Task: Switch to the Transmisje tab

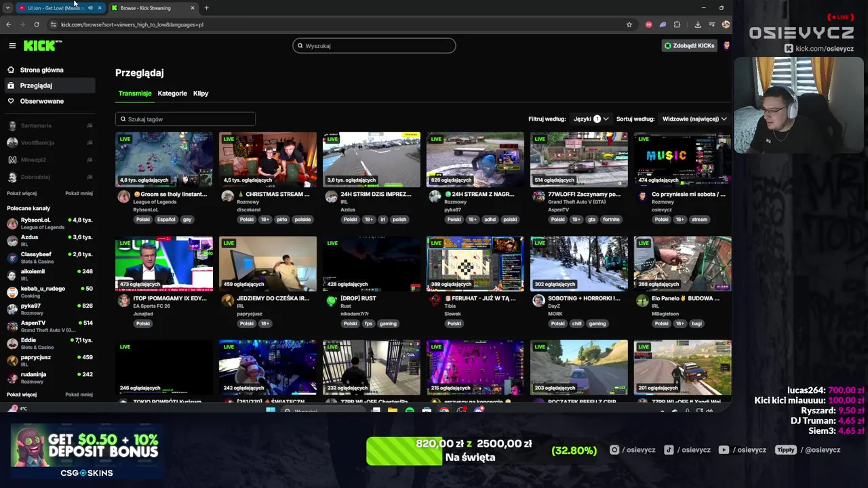Action: click(135, 94)
